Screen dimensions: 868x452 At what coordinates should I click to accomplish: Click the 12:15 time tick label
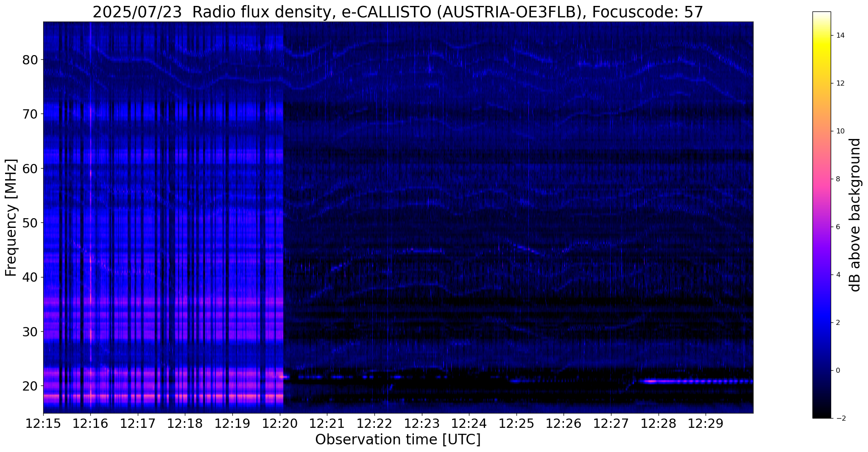[43, 424]
